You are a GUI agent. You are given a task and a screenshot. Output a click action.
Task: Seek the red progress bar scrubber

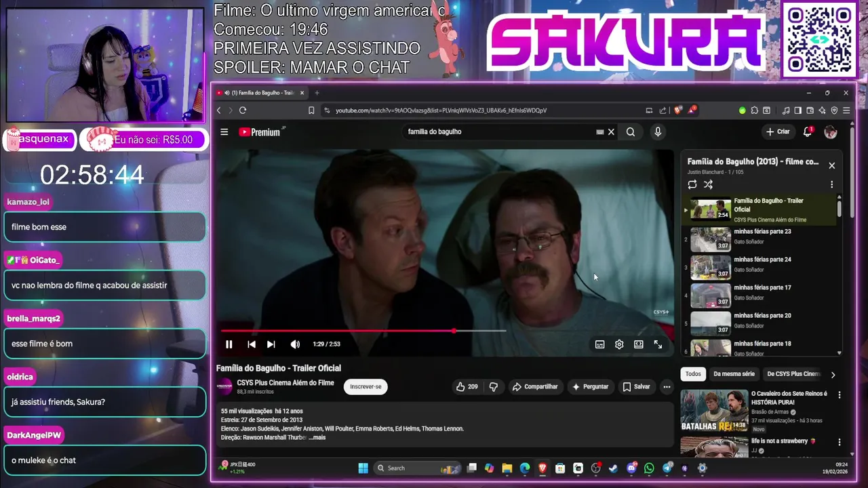453,331
